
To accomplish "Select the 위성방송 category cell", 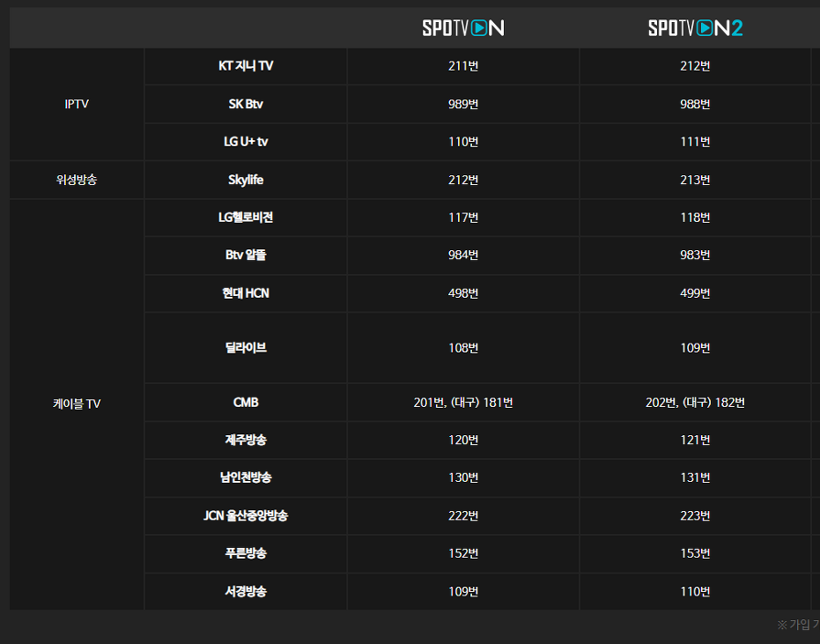I will [x=77, y=180].
